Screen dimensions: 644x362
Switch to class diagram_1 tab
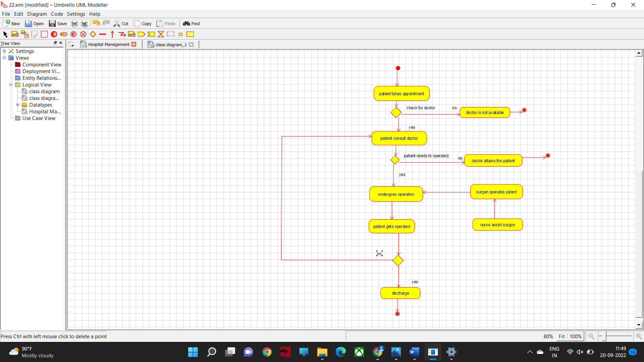[x=171, y=45]
